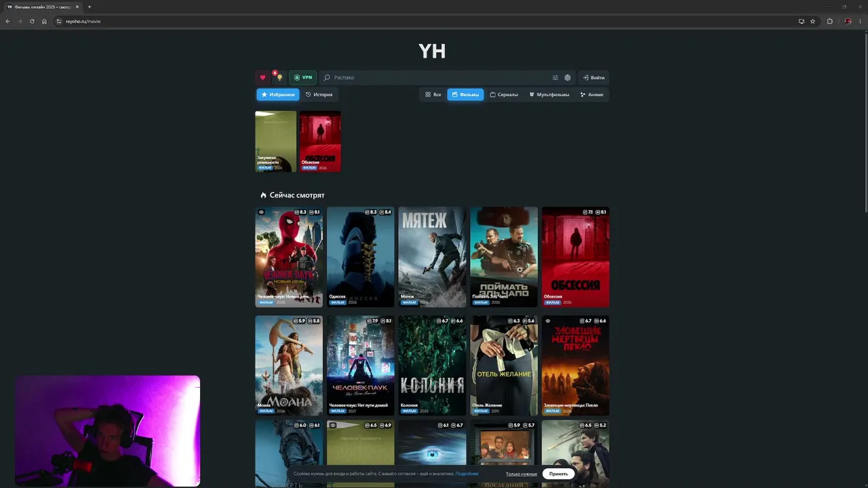Viewport: 868px width, 488px height.
Task: Open Обсессия poster in Сейчас смотрят
Action: click(x=576, y=257)
